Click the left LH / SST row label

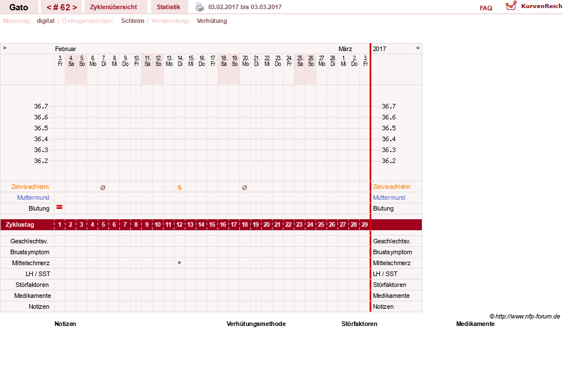38,274
